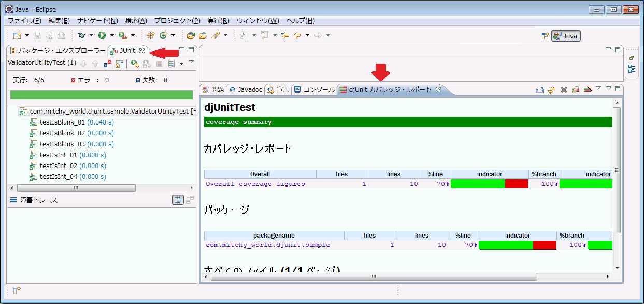Select testIsBlank_01 in test tree
Viewport: 644px width, 304px height.
tap(71, 122)
